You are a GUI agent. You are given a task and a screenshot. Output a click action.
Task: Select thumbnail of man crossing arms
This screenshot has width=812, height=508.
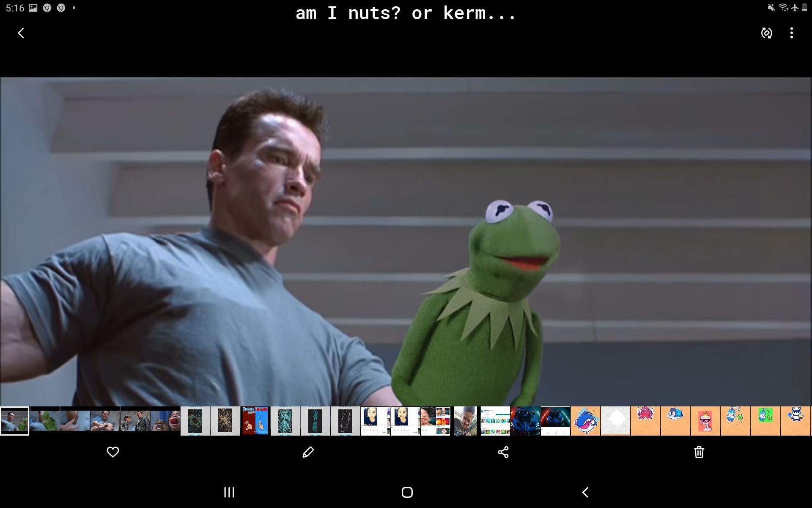click(105, 421)
